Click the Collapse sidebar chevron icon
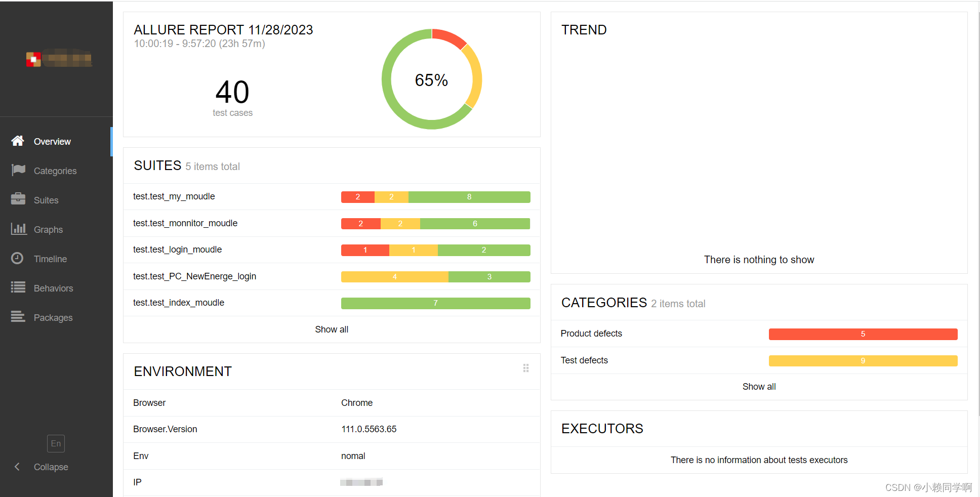Viewport: 980px width, 497px height. 17,467
